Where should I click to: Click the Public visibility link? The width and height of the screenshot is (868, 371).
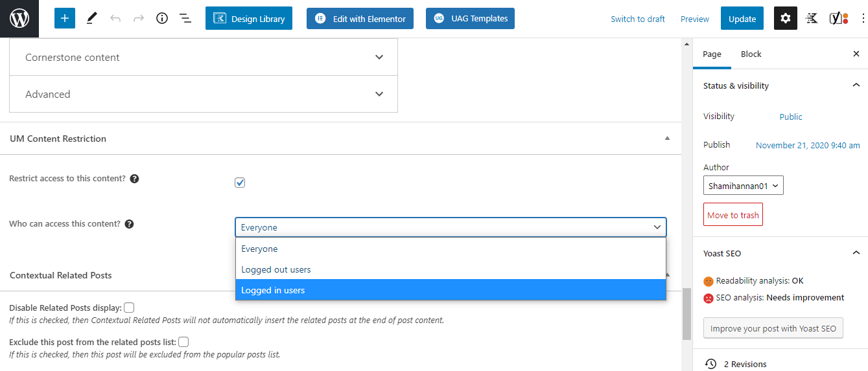(791, 117)
